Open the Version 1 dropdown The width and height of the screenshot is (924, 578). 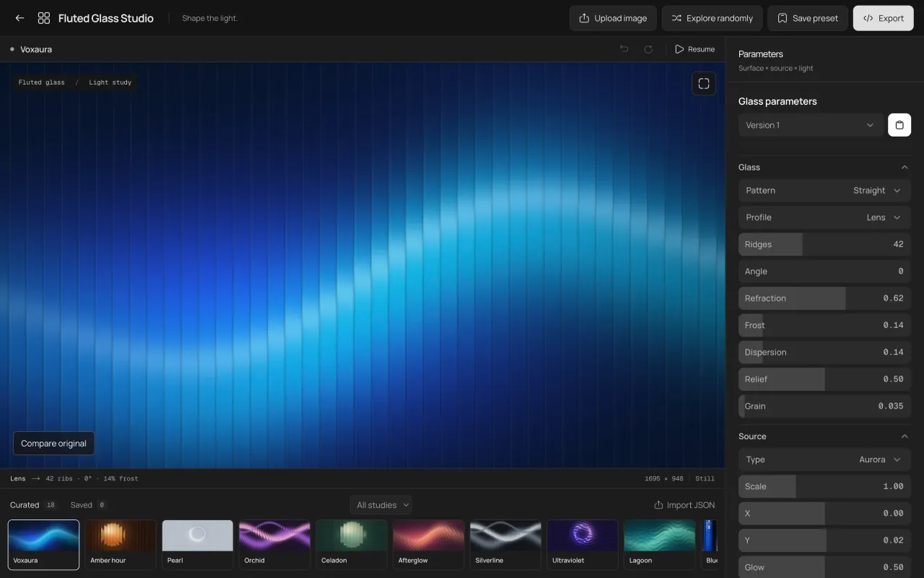point(811,125)
